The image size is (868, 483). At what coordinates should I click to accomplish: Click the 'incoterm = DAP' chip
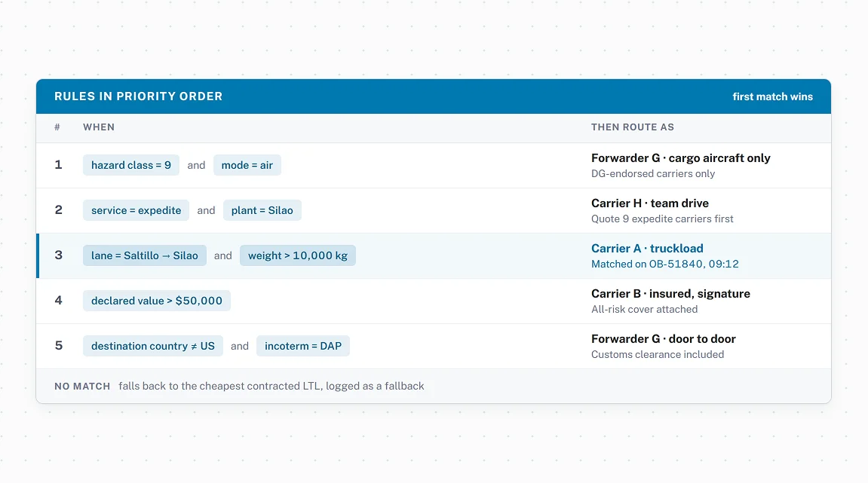303,346
